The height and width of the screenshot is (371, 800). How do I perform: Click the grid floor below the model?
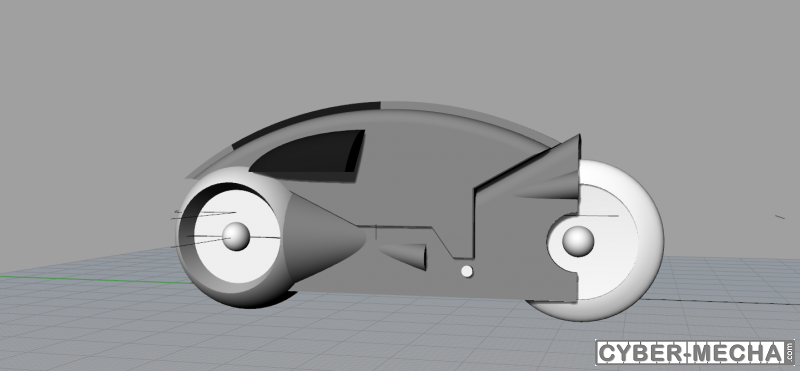[x=398, y=332]
